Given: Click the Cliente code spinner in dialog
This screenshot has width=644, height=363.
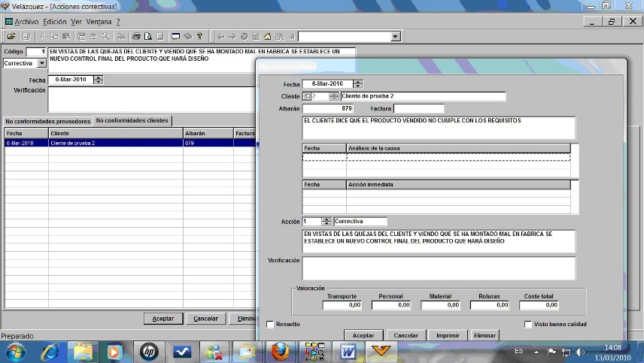Looking at the screenshot, I should click(x=334, y=96).
